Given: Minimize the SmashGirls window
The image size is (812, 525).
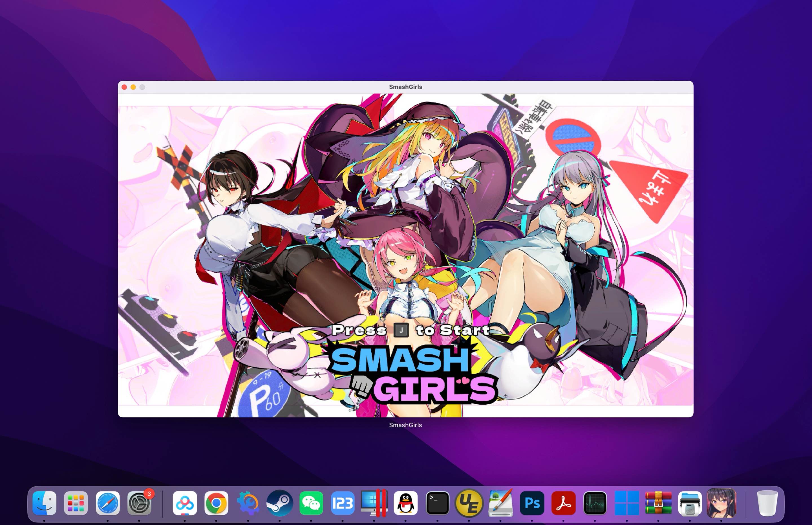Looking at the screenshot, I should [x=133, y=87].
